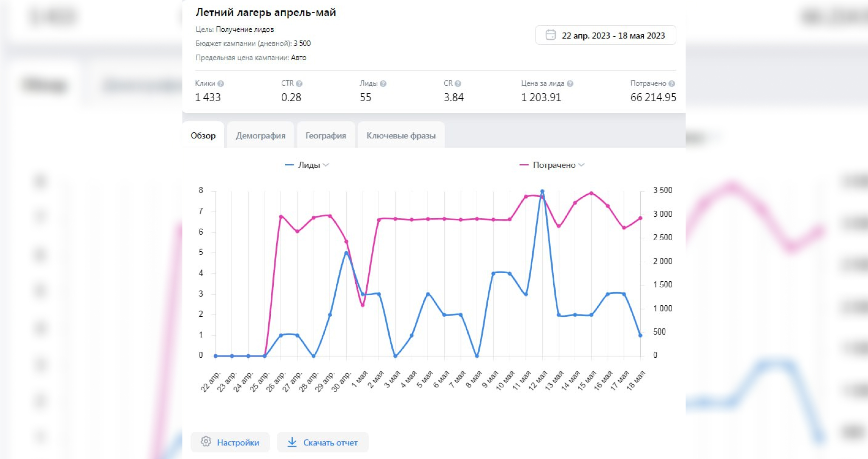This screenshot has width=868, height=459.
Task: Click the blue Лиды legend line swatch
Action: [x=289, y=165]
